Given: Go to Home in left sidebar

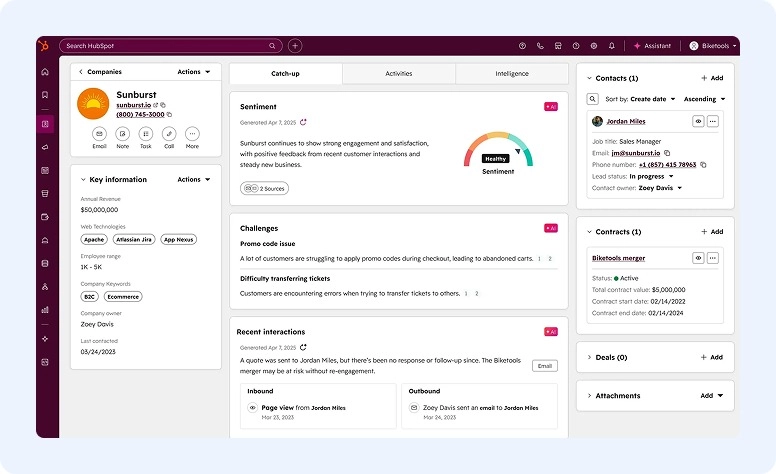Looking at the screenshot, I should (x=45, y=72).
